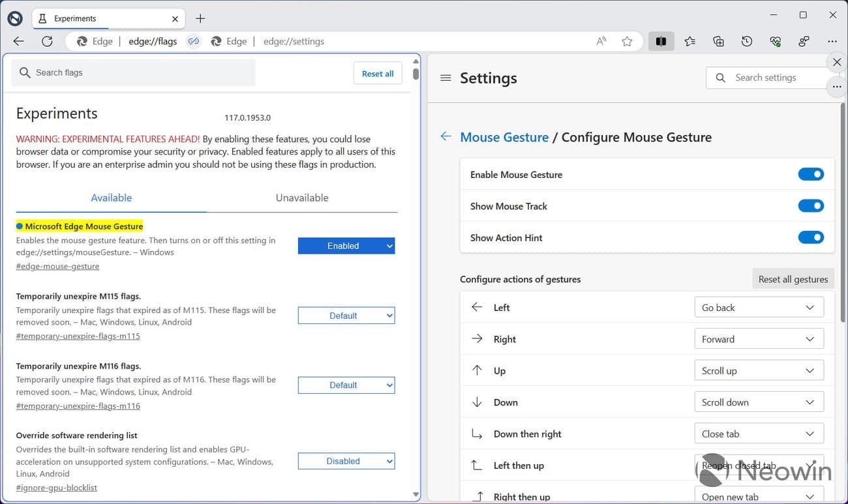Open the Collections toolbar icon

click(x=718, y=41)
